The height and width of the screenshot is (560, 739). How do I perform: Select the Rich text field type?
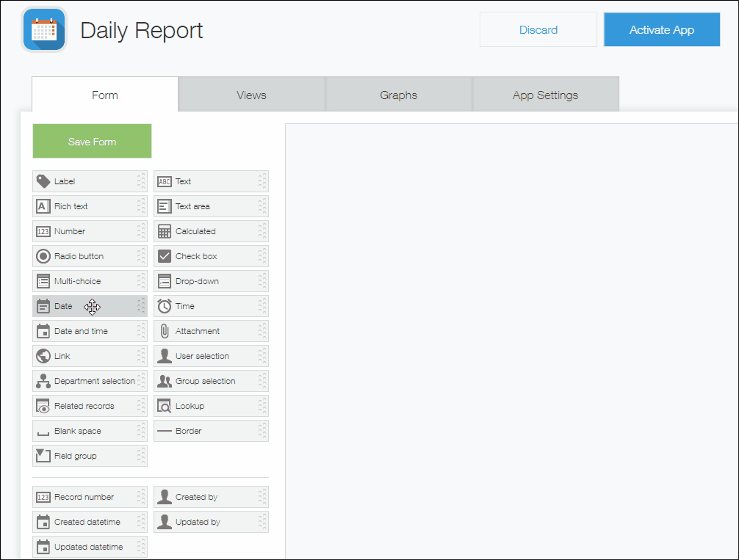tap(90, 206)
